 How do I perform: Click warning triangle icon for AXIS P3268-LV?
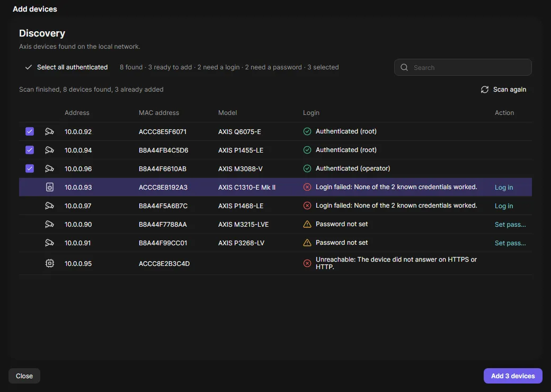(307, 243)
